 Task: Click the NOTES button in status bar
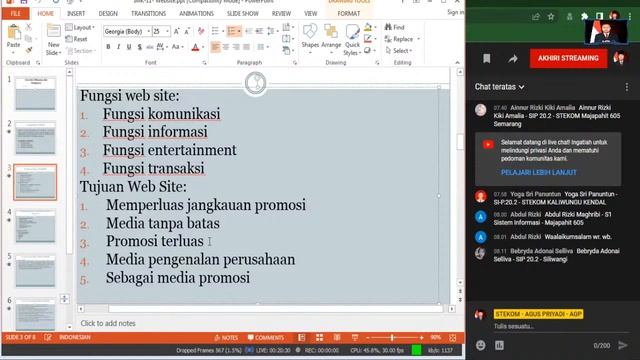[x=226, y=338]
